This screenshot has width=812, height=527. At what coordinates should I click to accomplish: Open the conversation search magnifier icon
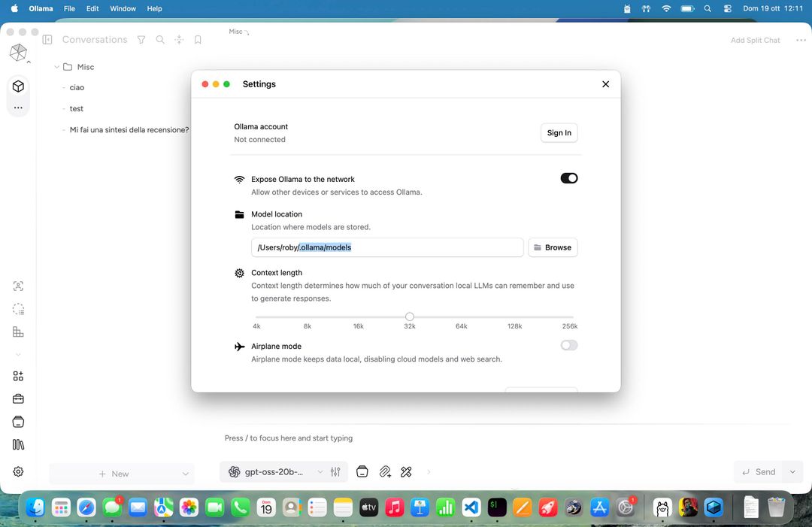click(160, 40)
